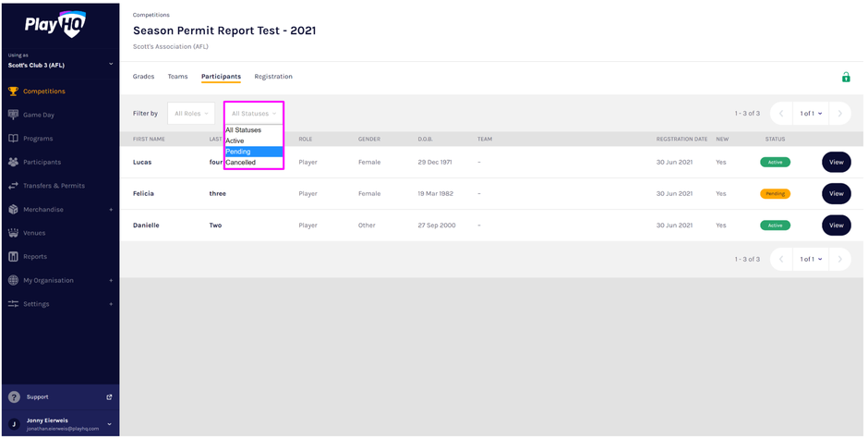This screenshot has width=868, height=439.
Task: Click the Reports chart icon
Action: pyautogui.click(x=13, y=257)
